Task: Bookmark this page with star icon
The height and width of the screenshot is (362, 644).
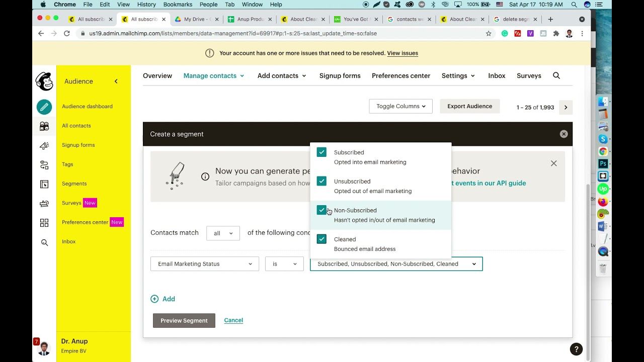Action: [x=489, y=33]
